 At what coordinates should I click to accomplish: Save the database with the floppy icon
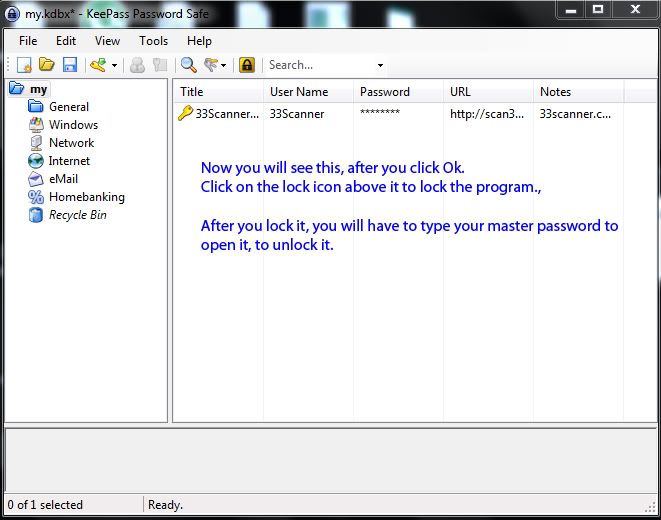(70, 65)
